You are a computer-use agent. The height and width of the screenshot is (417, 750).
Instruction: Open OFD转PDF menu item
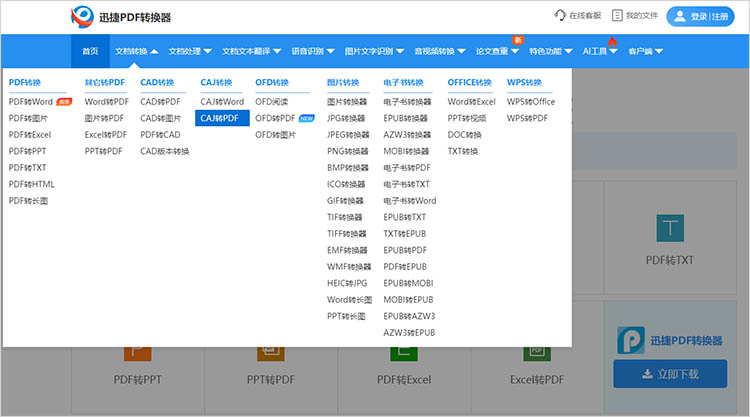[275, 118]
